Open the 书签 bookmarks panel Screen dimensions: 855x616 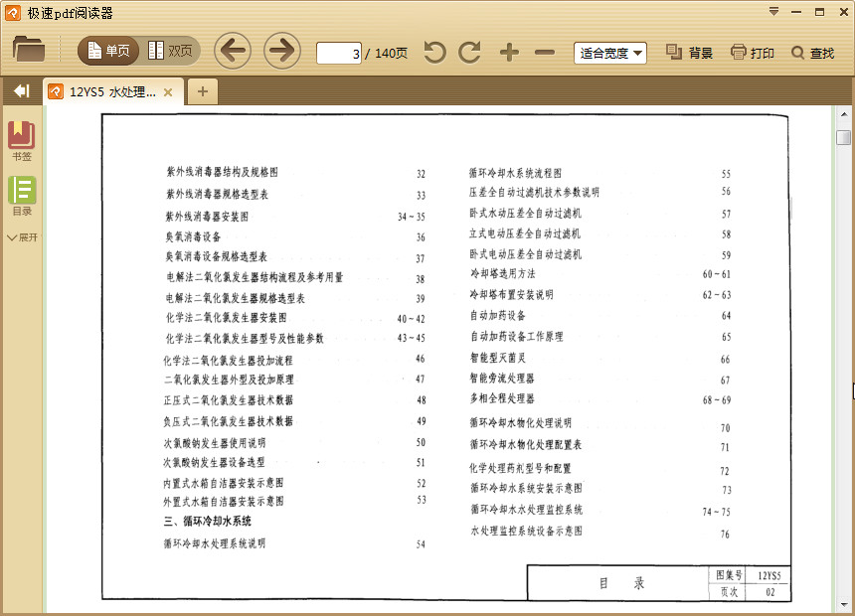(x=21, y=141)
